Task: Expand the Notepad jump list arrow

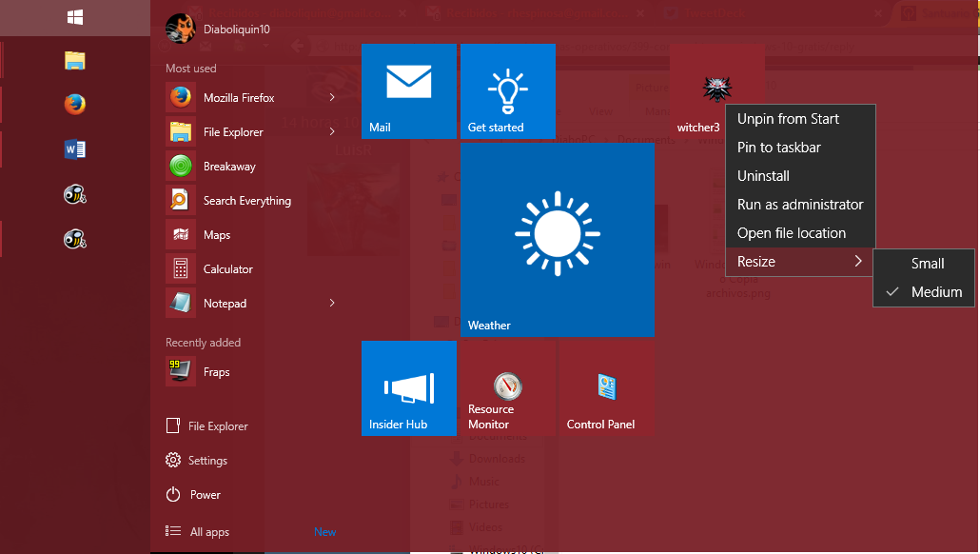Action: coord(332,304)
